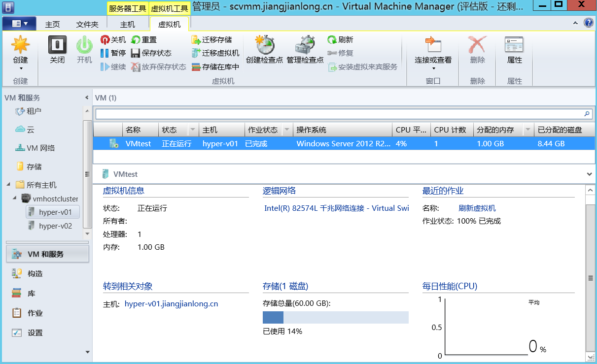The image size is (597, 364).
Task: Click Migrate Virtual Machine (迁移虚拟机)
Action: point(215,53)
